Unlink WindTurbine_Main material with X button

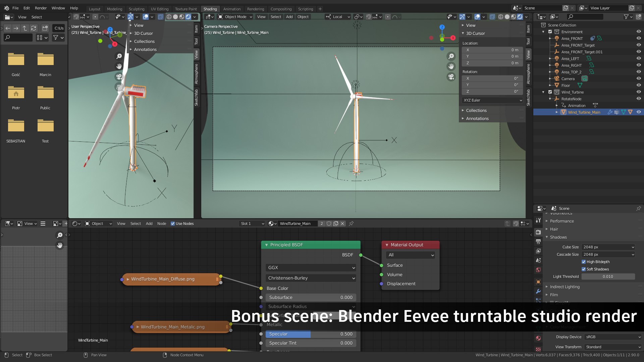(x=342, y=224)
